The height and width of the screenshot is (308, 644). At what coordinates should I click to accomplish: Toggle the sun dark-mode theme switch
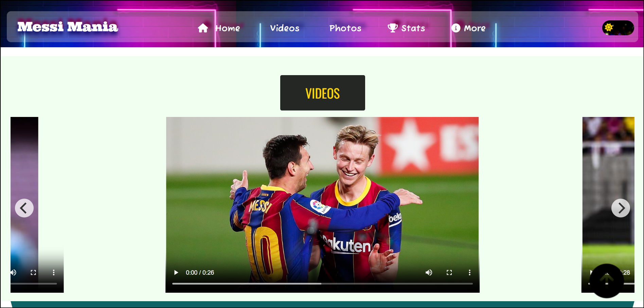[618, 28]
